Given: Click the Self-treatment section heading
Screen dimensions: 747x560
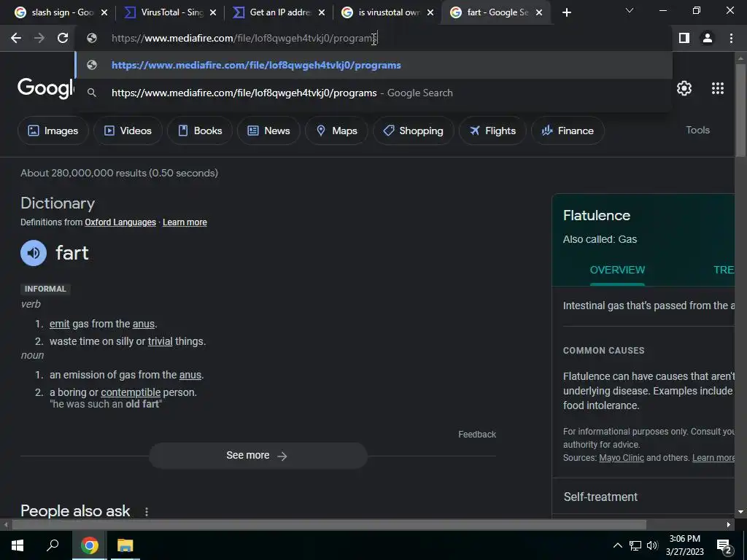Looking at the screenshot, I should click(600, 497).
